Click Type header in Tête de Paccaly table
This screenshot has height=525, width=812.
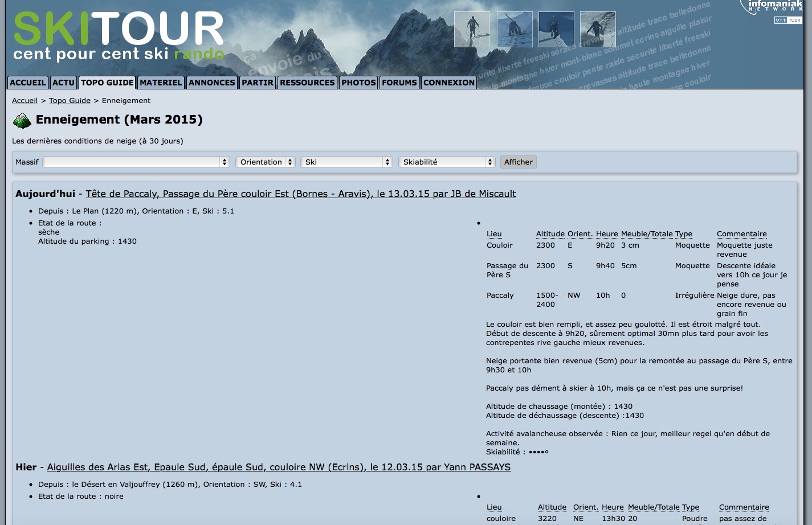[684, 234]
